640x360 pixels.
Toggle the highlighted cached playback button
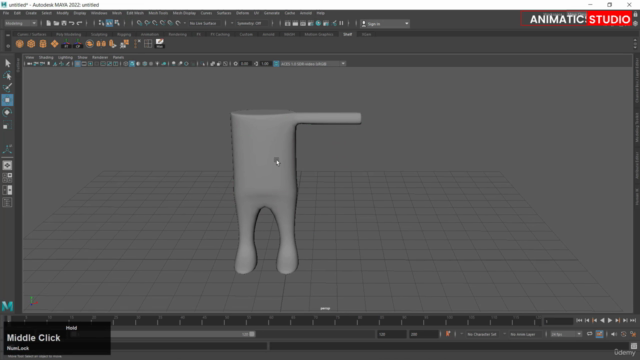[599, 334]
